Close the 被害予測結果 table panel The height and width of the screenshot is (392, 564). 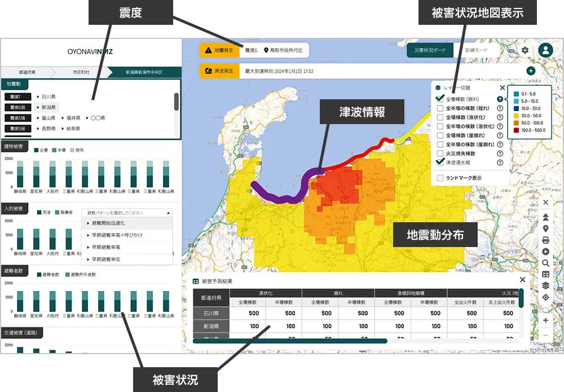[523, 280]
